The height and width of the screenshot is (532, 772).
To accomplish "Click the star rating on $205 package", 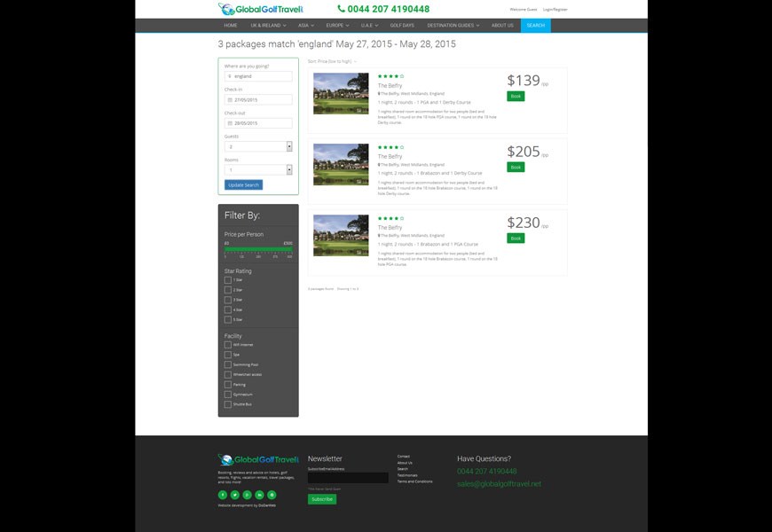I will click(391, 147).
